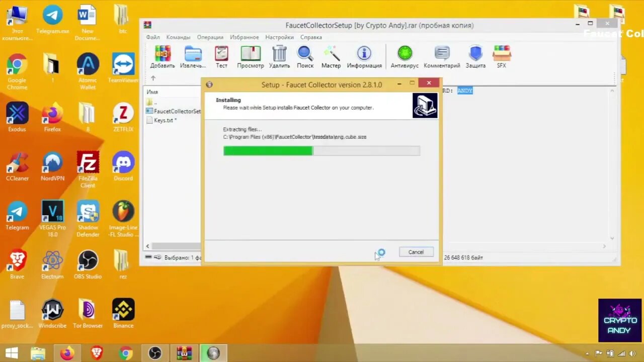The height and width of the screenshot is (362, 644).
Task: Click the Мастер (Wizard) wand icon
Action: click(x=331, y=57)
